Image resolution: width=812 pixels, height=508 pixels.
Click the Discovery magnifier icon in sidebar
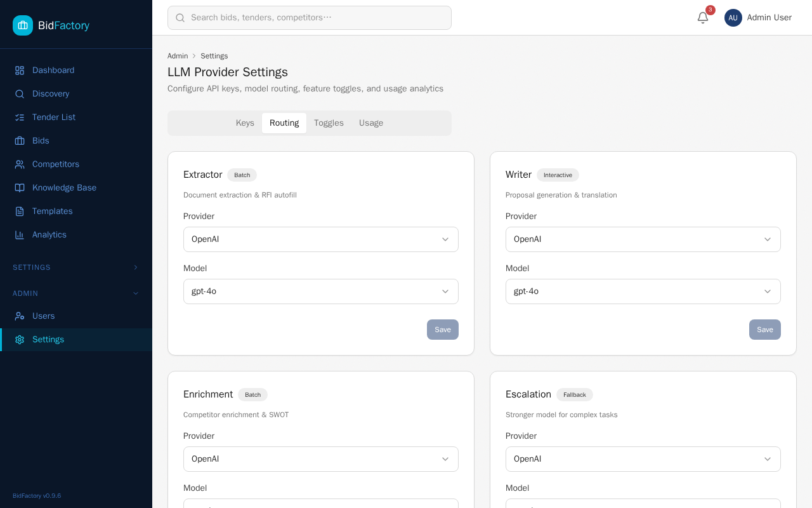click(x=20, y=94)
